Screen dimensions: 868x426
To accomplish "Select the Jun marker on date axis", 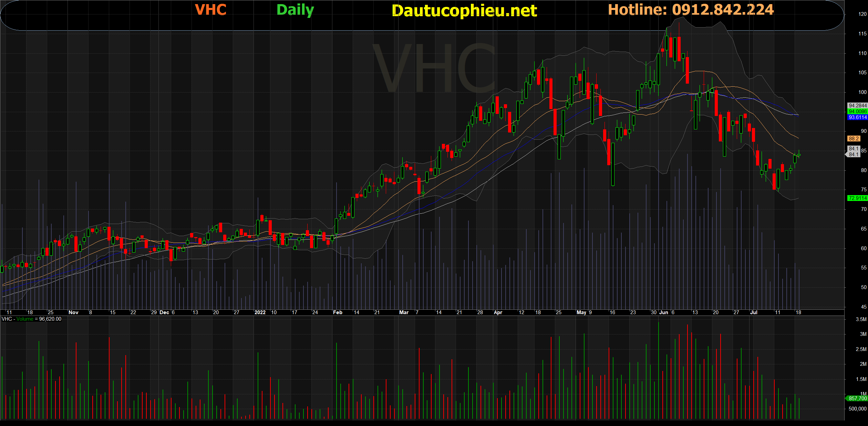I will tap(663, 312).
